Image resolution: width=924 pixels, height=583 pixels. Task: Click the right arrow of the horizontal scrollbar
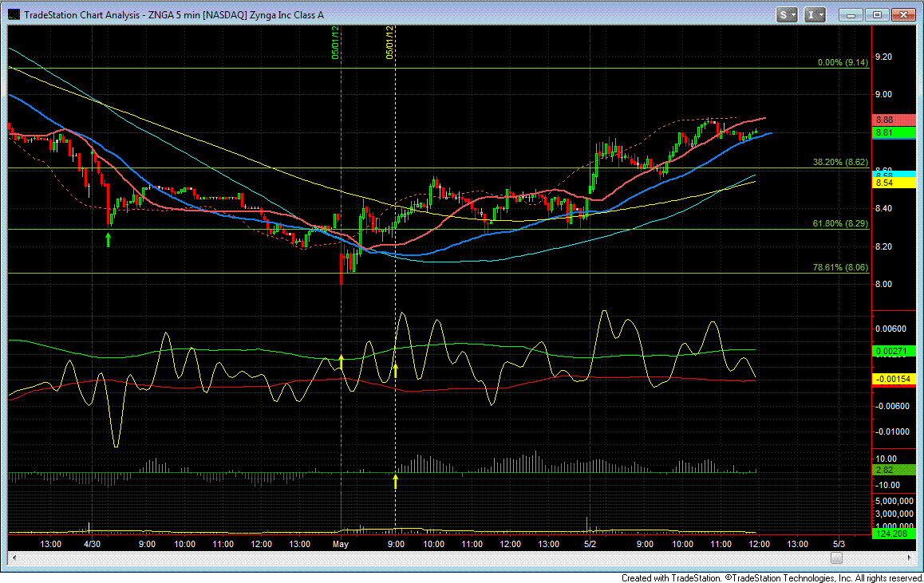pos(911,557)
